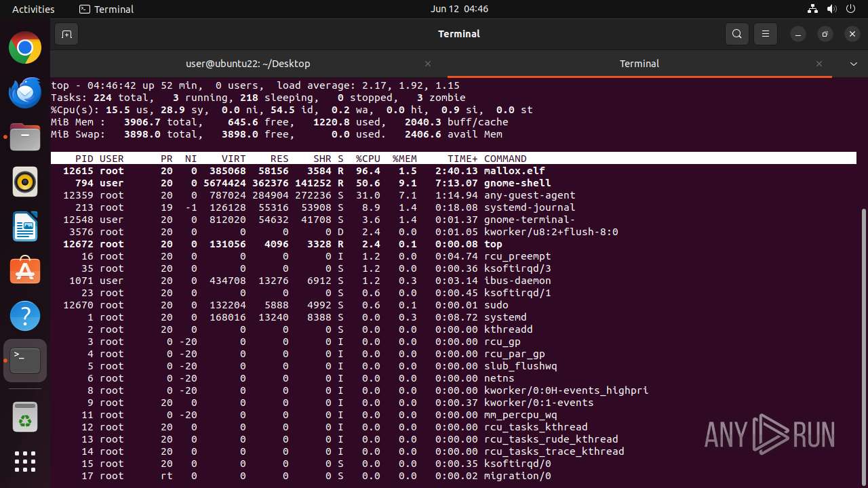Click the netns command text
Viewport: 868px width, 488px height.
pyautogui.click(x=499, y=378)
